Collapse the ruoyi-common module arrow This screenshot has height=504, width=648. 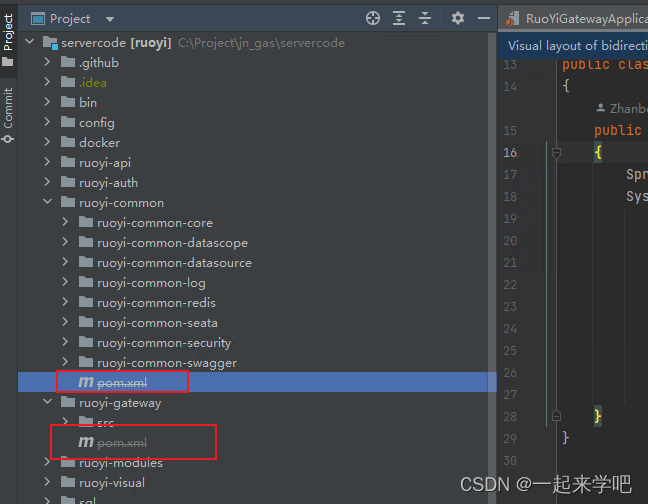pos(48,202)
